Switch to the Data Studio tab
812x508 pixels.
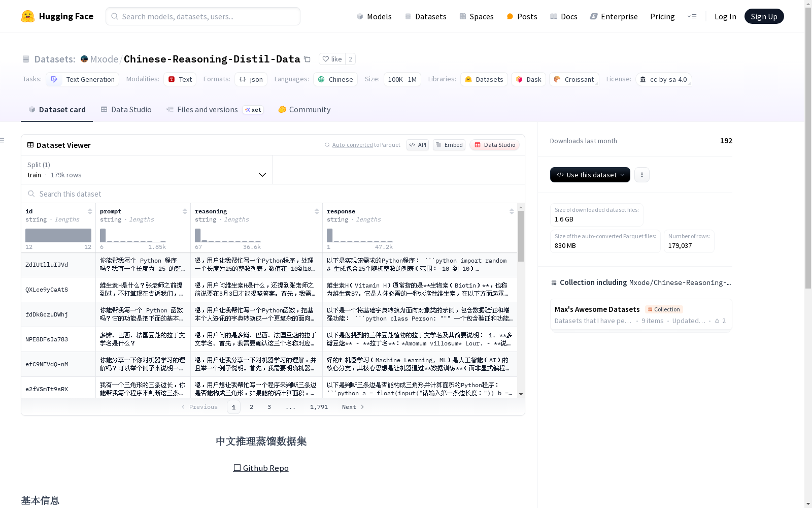(x=126, y=110)
